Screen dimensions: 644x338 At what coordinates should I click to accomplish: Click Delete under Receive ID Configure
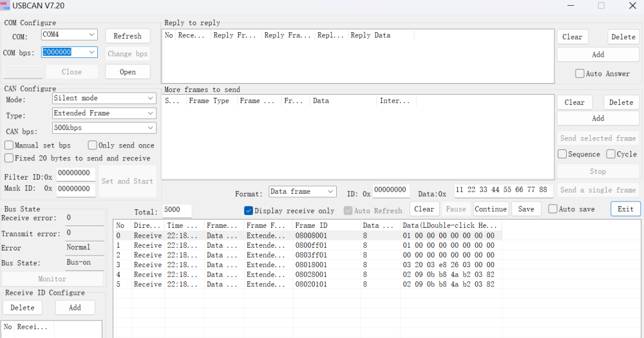23,308
